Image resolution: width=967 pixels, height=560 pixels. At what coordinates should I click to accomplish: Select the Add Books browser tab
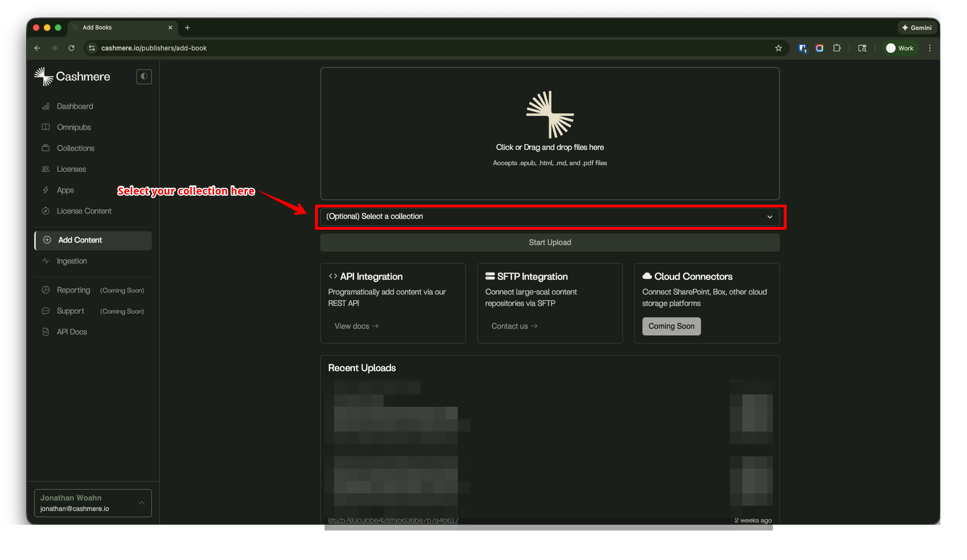[x=123, y=28]
